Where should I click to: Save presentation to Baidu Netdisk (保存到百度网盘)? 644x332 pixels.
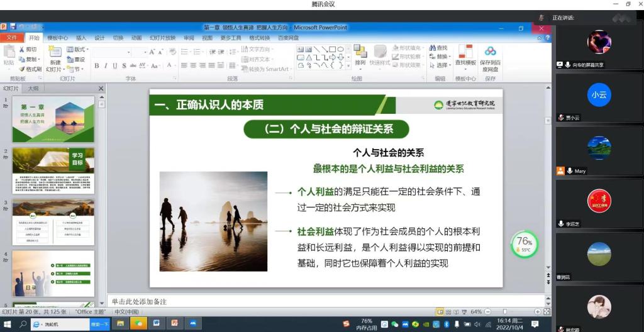pyautogui.click(x=490, y=52)
